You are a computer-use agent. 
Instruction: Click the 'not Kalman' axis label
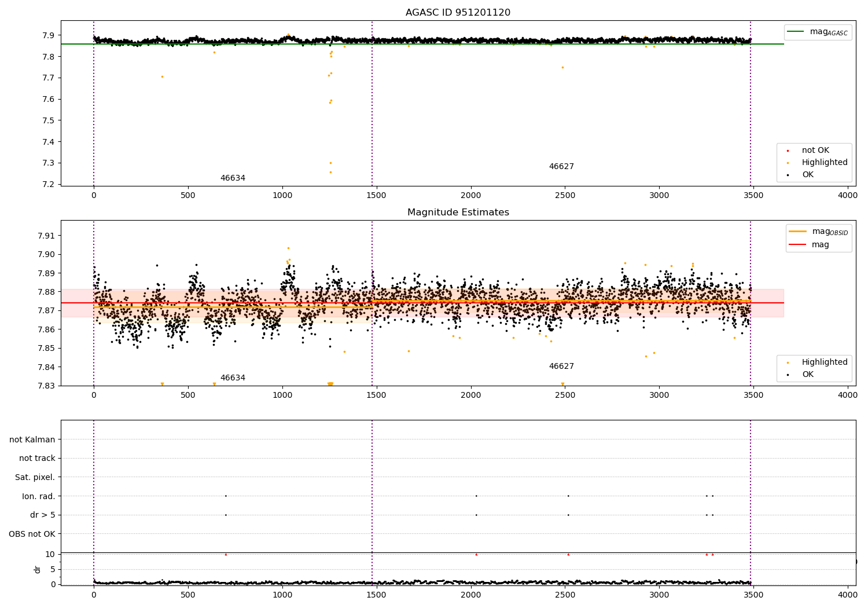click(x=32, y=439)
